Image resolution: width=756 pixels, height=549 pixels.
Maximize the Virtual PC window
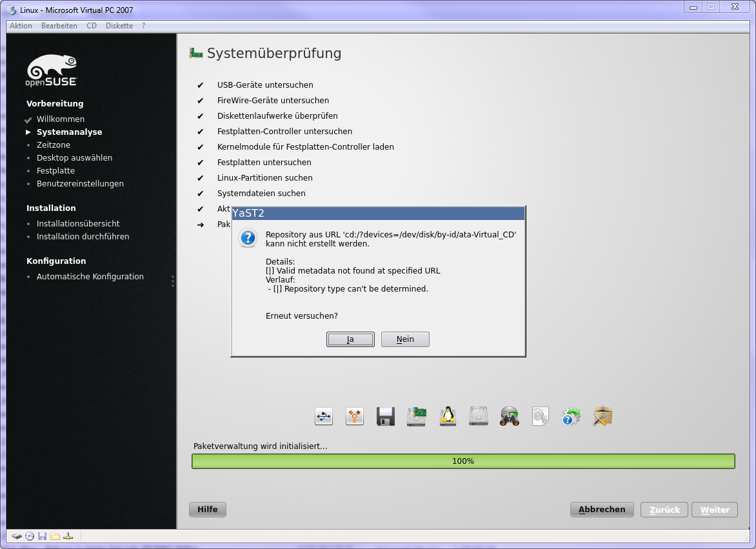[x=711, y=6]
